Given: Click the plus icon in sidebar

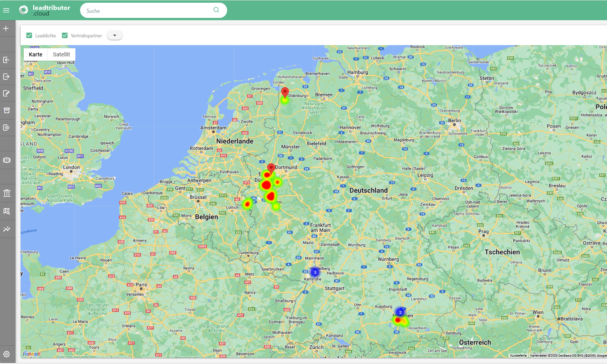Looking at the screenshot, I should [x=6, y=28].
